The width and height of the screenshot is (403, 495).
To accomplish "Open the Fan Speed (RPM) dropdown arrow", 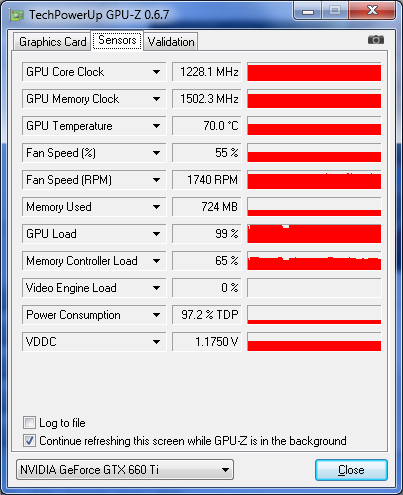I will tap(156, 180).
